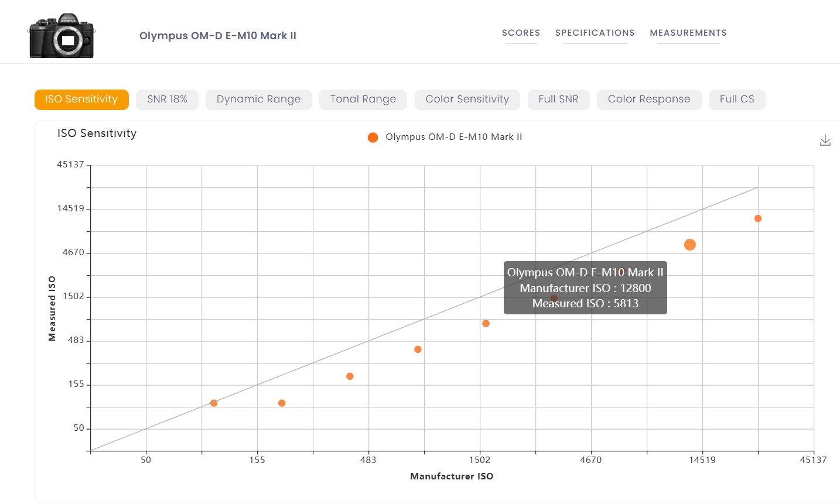Download the ISO Sensitivity chart

(825, 140)
